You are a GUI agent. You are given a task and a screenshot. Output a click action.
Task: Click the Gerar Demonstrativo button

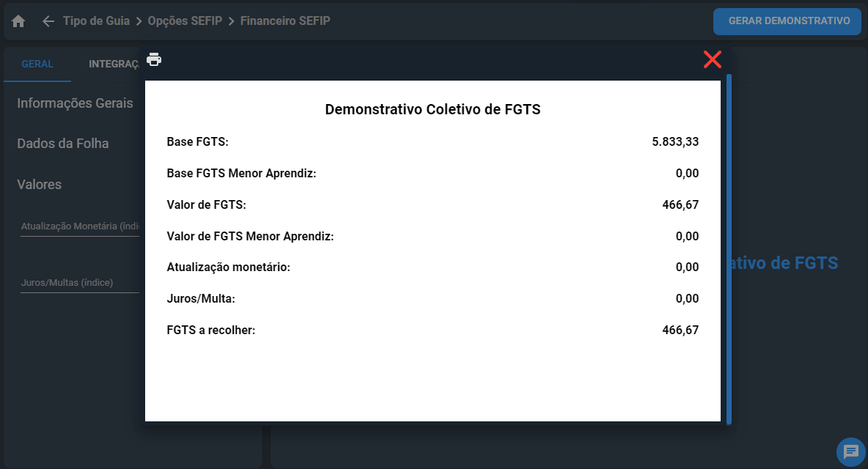[x=787, y=21]
